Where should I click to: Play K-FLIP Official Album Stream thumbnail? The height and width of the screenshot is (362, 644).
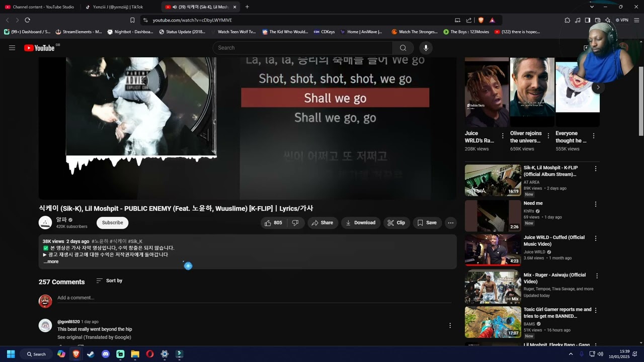click(x=493, y=180)
